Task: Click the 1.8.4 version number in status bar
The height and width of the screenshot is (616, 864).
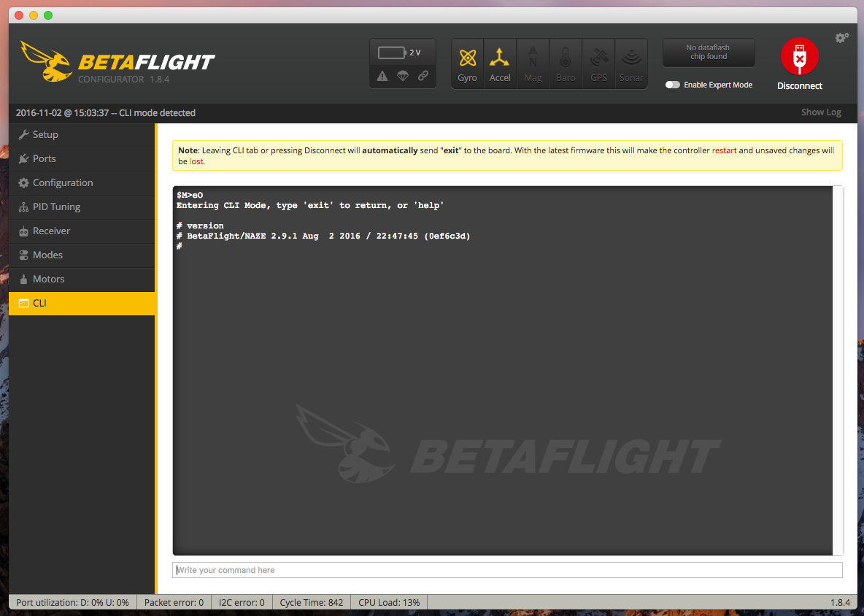Action: pyautogui.click(x=841, y=603)
